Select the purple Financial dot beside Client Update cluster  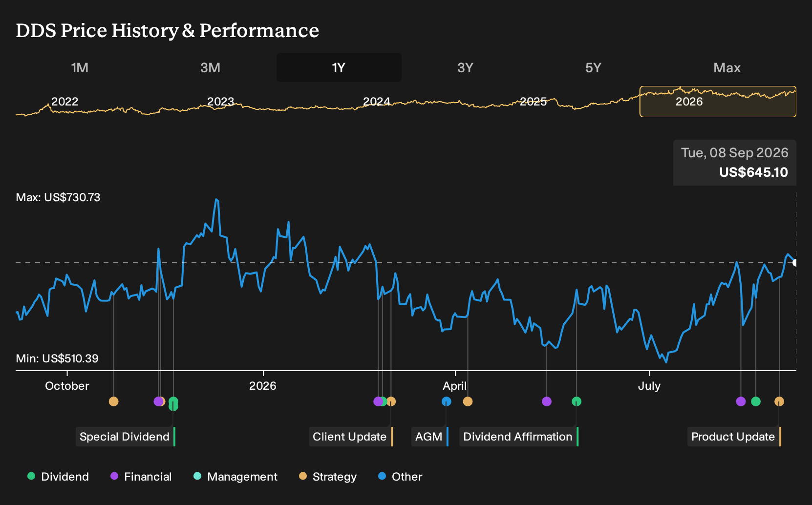378,401
